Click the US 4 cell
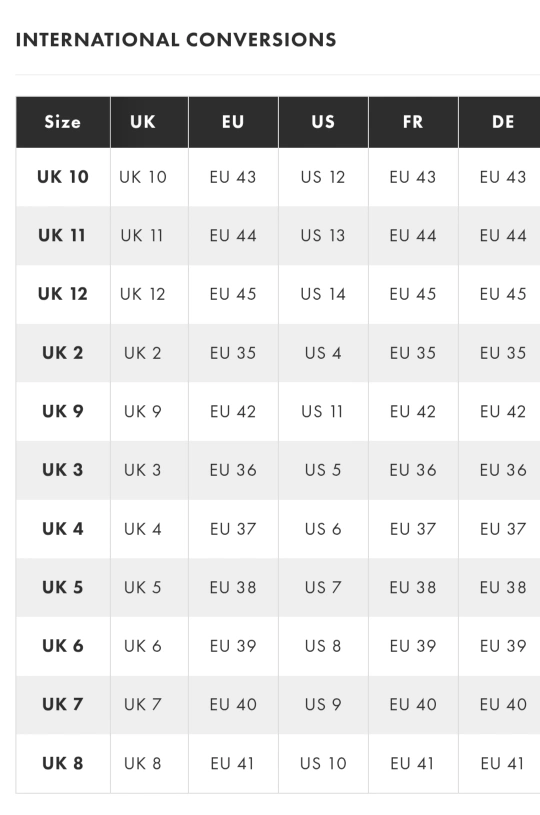This screenshot has height=815, width=540. 323,353
